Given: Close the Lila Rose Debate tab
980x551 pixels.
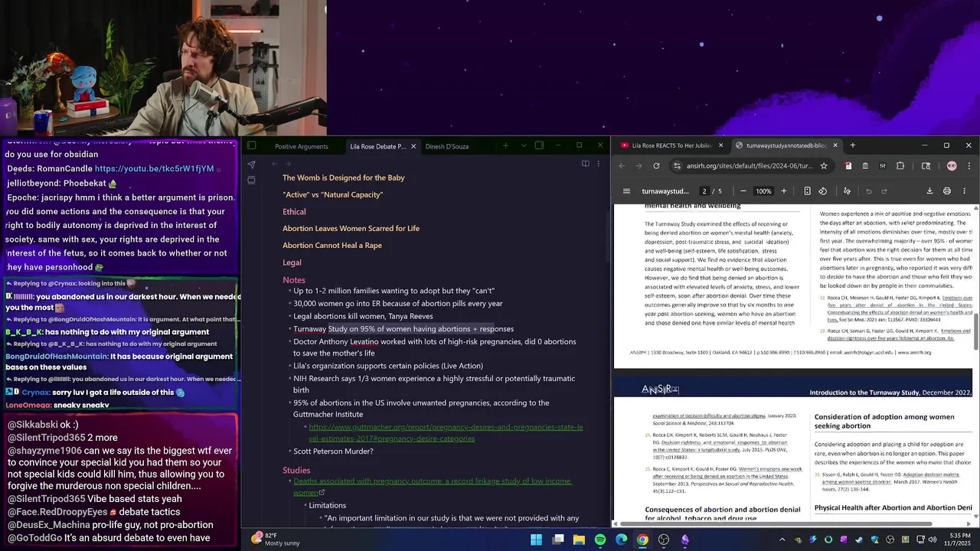Looking at the screenshot, I should coord(413,146).
